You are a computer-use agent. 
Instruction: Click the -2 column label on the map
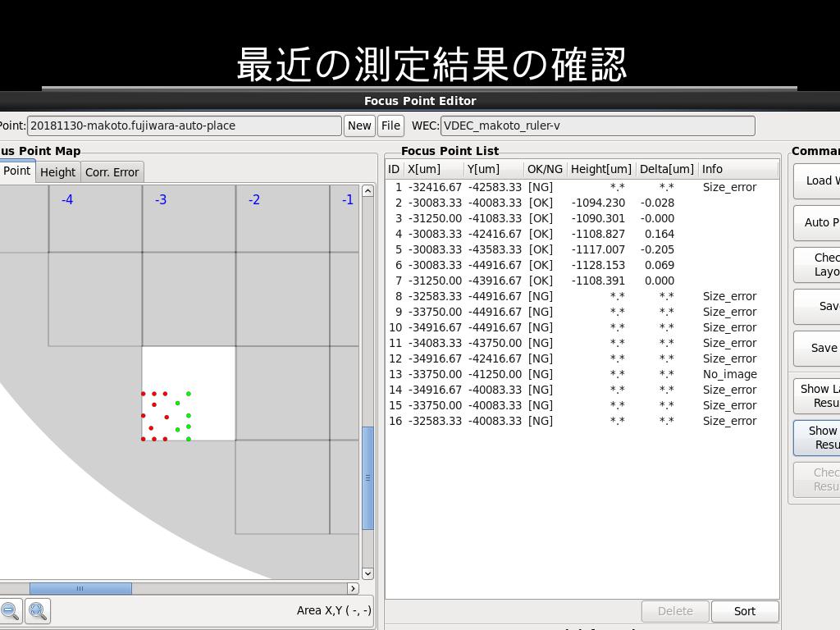254,200
